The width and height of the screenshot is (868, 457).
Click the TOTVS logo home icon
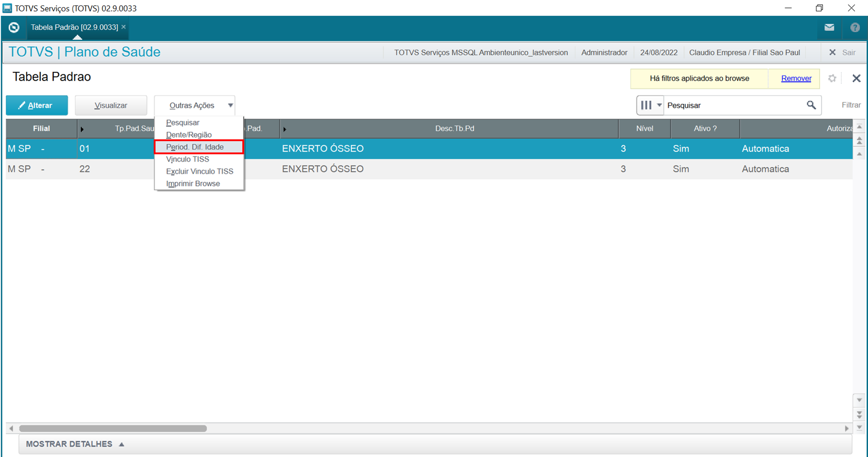(x=14, y=27)
